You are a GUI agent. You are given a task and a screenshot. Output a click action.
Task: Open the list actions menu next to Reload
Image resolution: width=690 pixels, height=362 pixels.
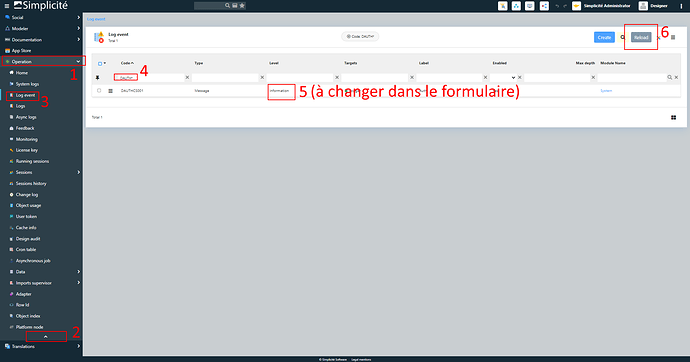673,37
